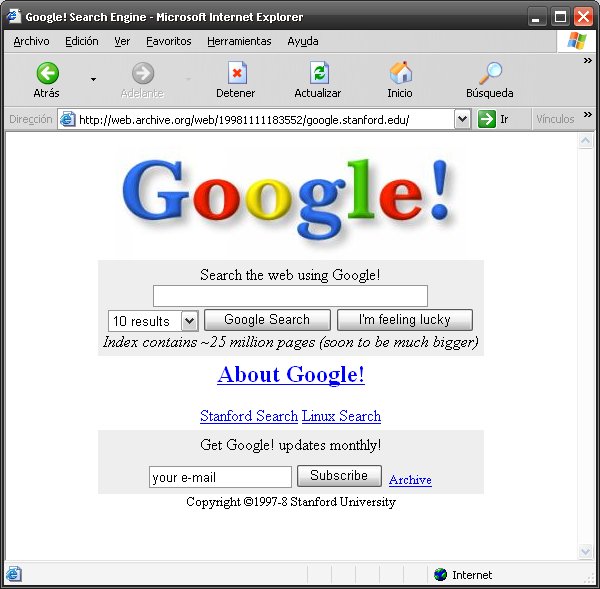Click the I'm feeling lucky button
The height and width of the screenshot is (589, 600).
coord(404,320)
